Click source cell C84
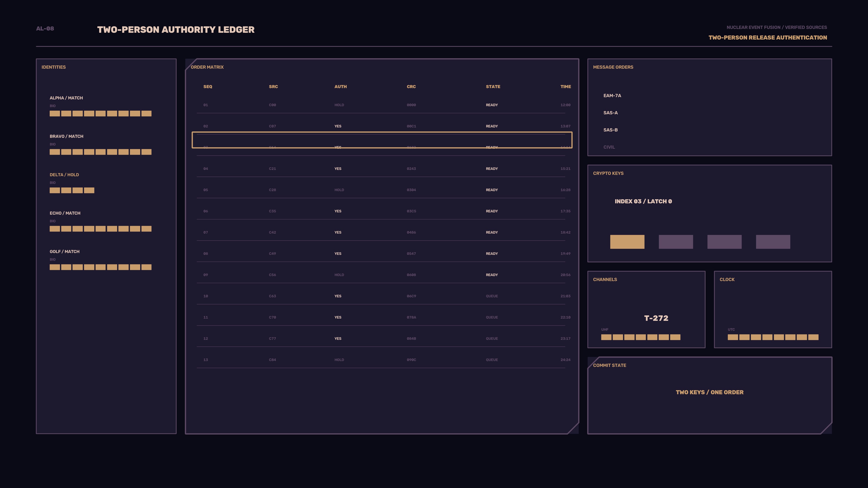 point(272,360)
